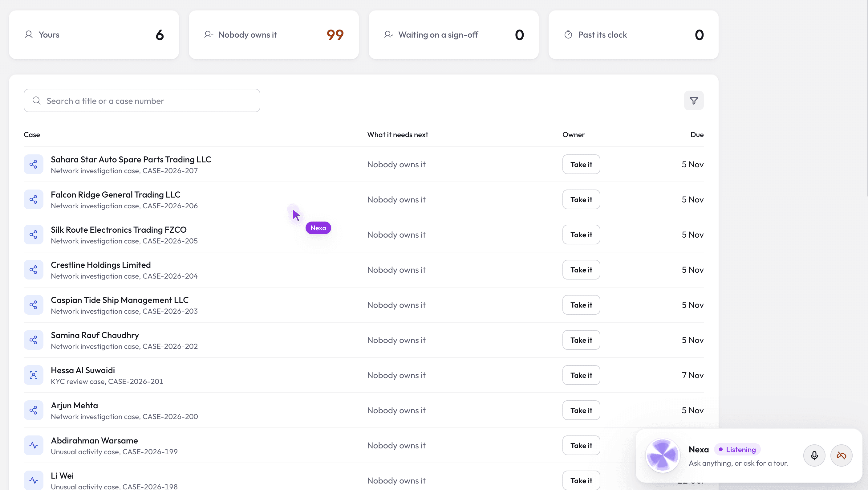Open Samina Rauf Chaudhry case
This screenshot has height=490, width=868.
(x=95, y=335)
